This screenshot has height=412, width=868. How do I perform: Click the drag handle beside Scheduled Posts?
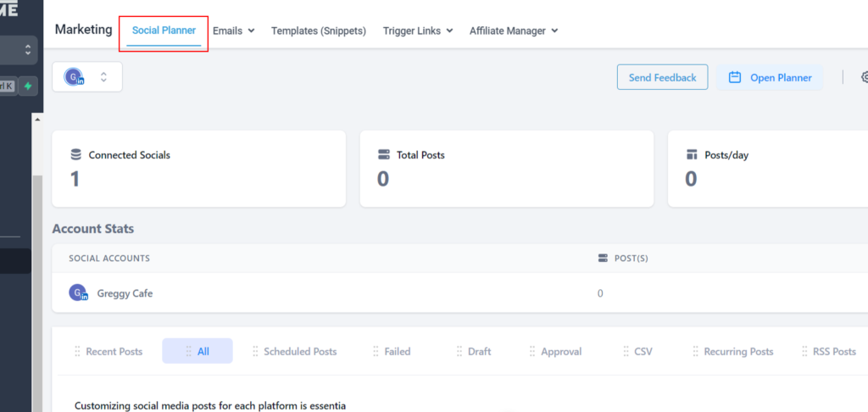click(x=255, y=351)
